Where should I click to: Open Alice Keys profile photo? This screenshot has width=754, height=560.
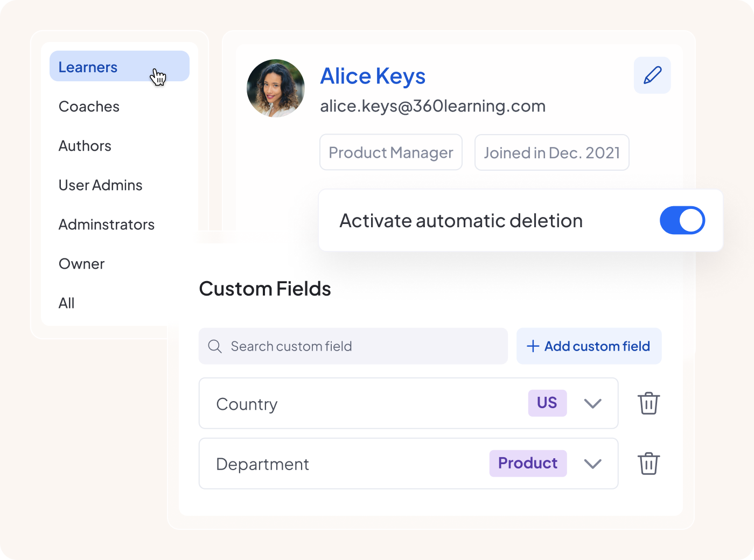pos(276,88)
